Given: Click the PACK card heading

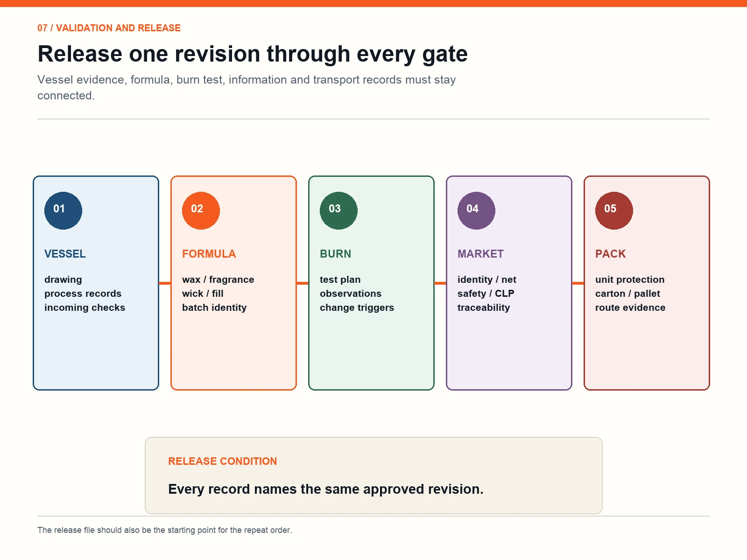Looking at the screenshot, I should coord(610,254).
